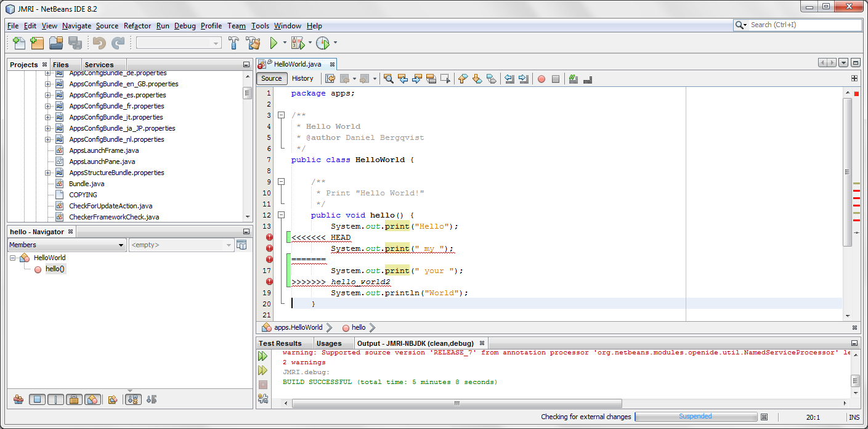Open the Members dropdown in Navigator
The width and height of the screenshot is (868, 429).
point(67,245)
